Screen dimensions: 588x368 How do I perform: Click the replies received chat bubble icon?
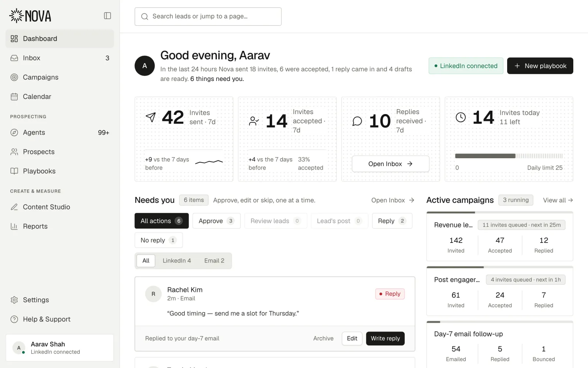pos(357,121)
